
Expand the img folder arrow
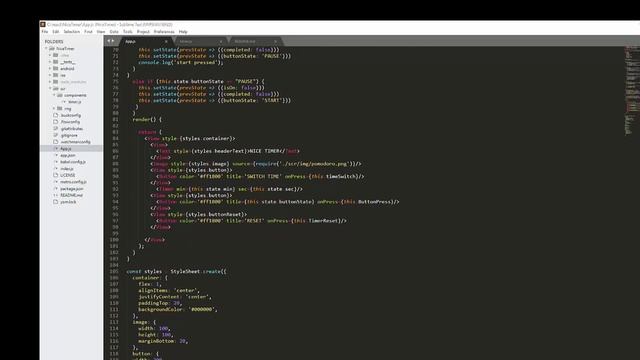click(54, 109)
